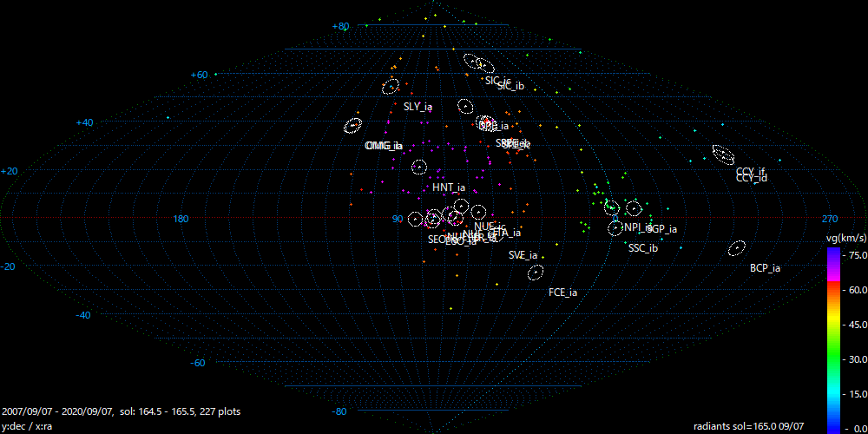
Task: Click the 180 right ascension axis label
Action: pyautogui.click(x=181, y=219)
